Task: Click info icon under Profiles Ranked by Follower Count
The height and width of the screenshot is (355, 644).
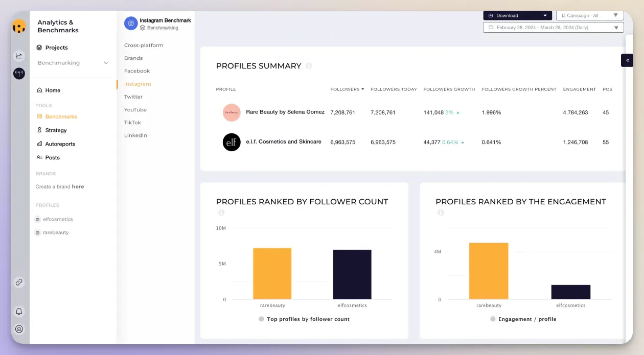Action: [221, 212]
